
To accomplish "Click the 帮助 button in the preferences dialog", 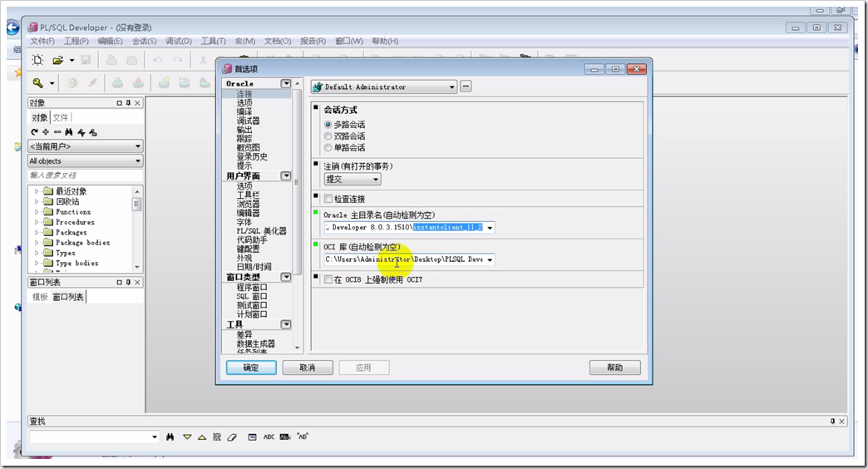I will point(615,368).
